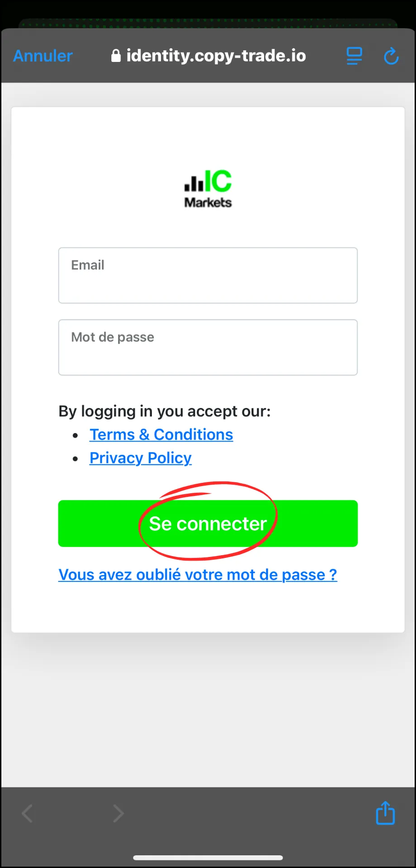Screen dimensions: 416x868
Task: Focus the Email input field
Action: pos(208,275)
